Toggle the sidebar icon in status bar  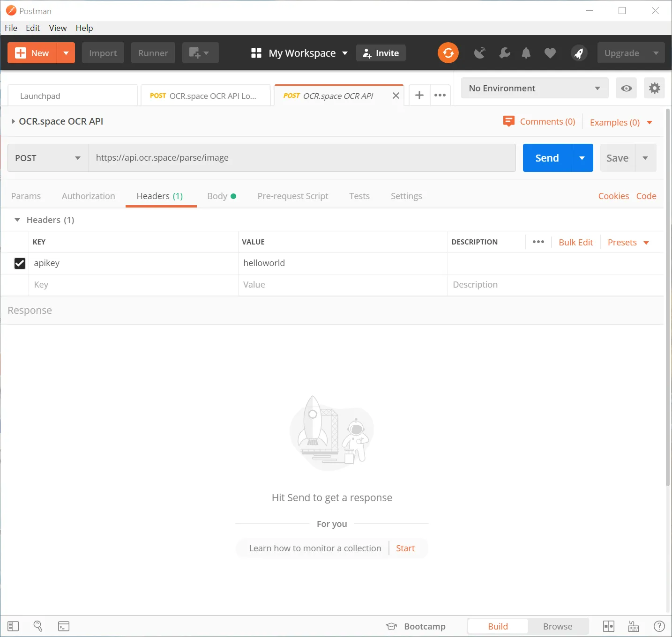coord(13,626)
